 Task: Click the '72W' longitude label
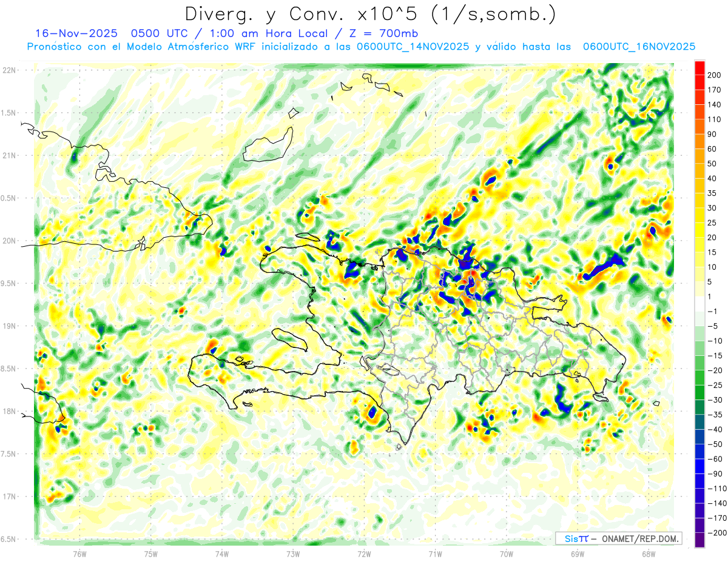point(364,554)
